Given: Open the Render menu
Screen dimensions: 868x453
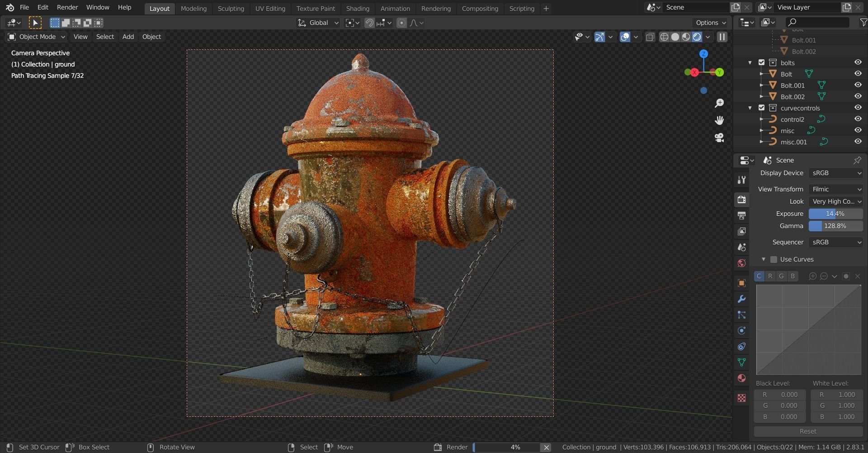Looking at the screenshot, I should [67, 7].
